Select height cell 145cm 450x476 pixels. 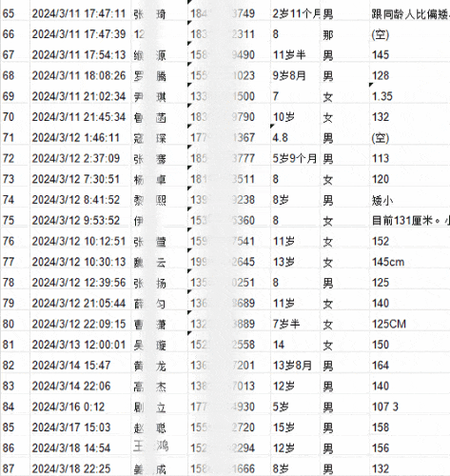tap(410, 262)
